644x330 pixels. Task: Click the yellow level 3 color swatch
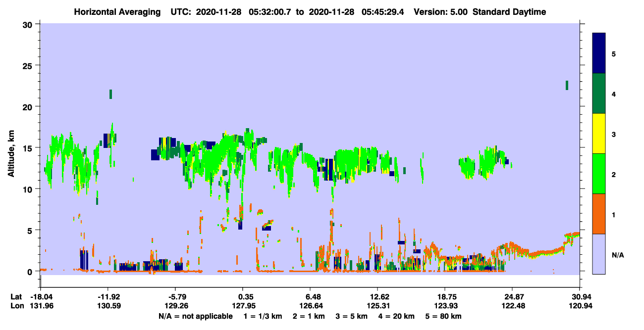(x=599, y=134)
